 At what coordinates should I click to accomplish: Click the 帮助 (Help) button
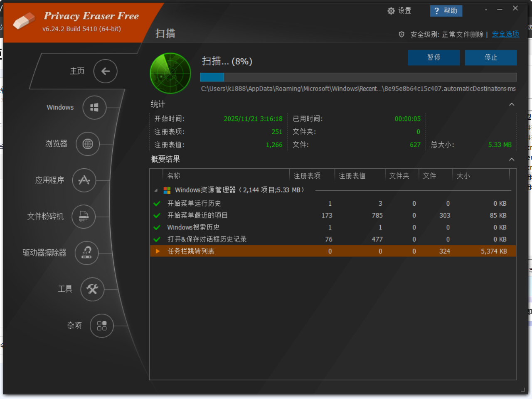pos(446,11)
